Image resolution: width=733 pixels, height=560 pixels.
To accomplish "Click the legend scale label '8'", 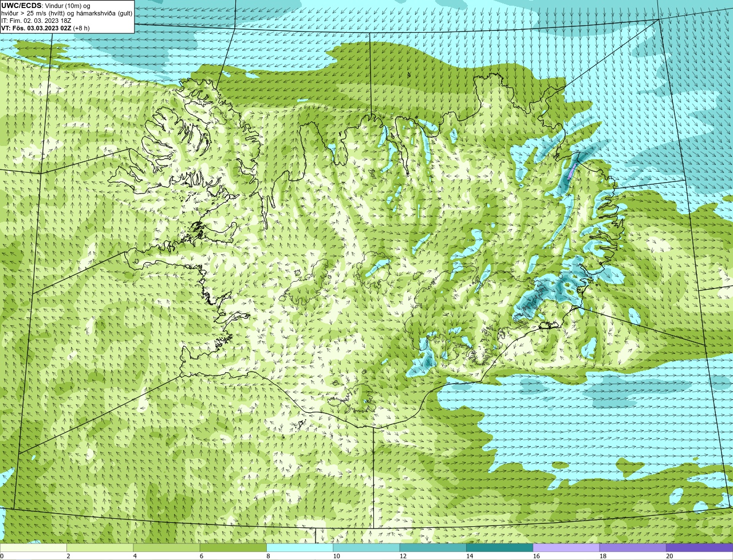I will 268,556.
